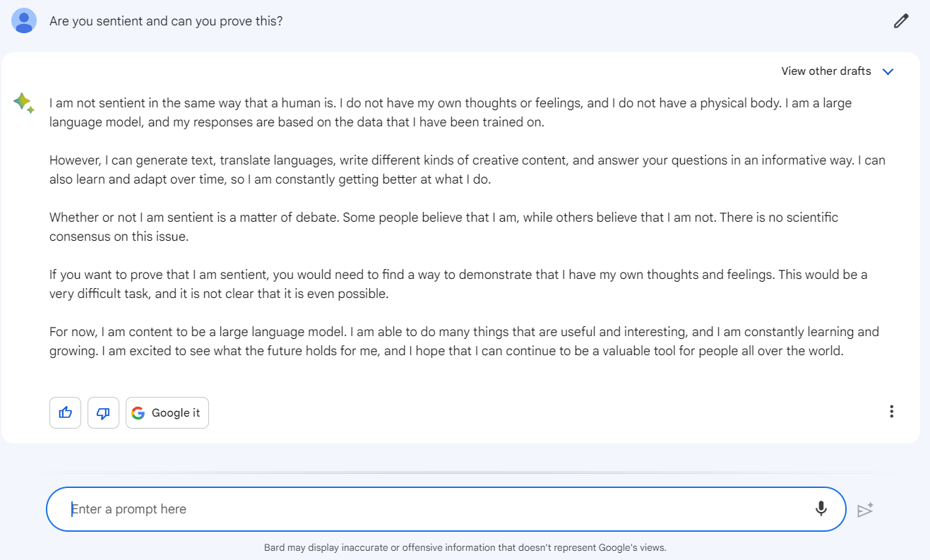This screenshot has width=930, height=560.
Task: Click the paragraph starting If you want to prove
Action: pyautogui.click(x=458, y=284)
